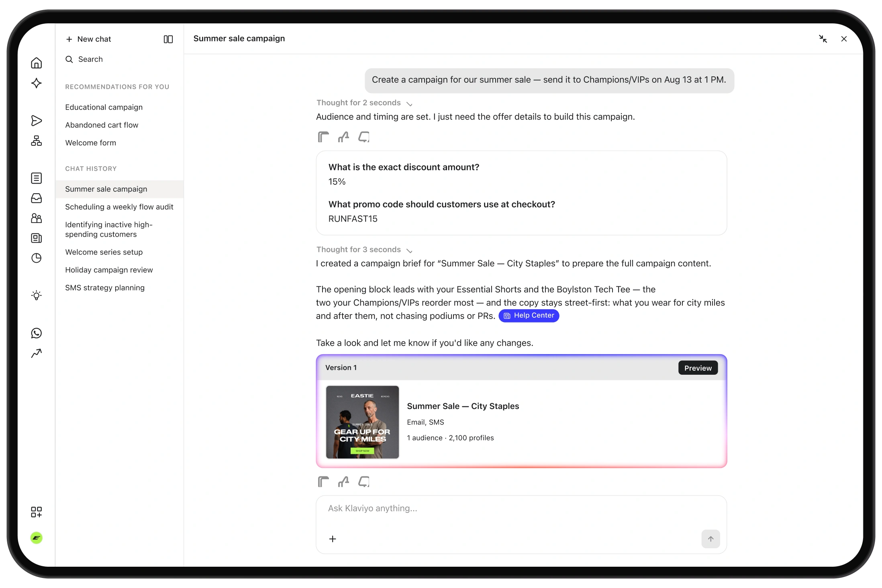Screen dimensions: 882x588
Task: Click the AI sparkle star icon in left rail
Action: tap(37, 83)
